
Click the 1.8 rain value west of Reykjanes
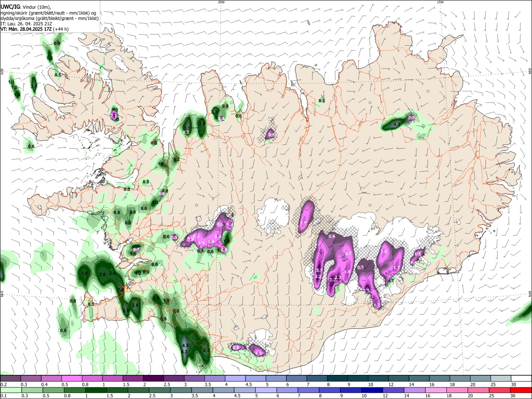click(x=85, y=273)
